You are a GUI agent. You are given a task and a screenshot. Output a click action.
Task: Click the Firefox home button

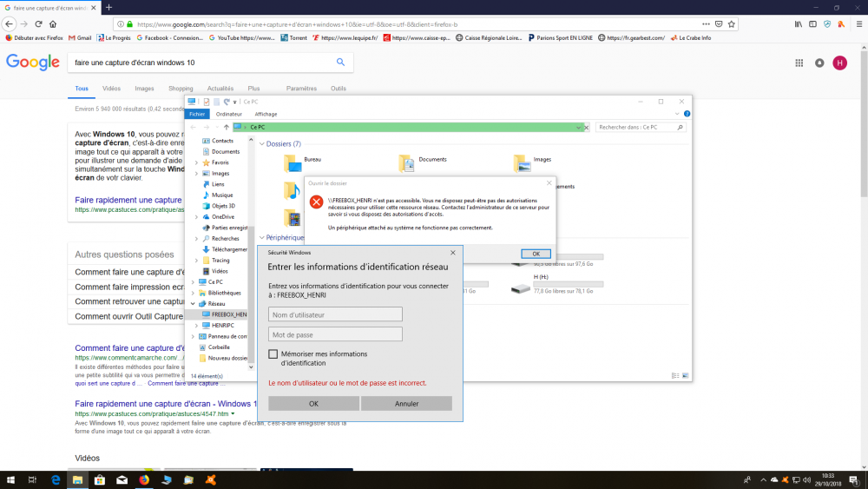54,23
